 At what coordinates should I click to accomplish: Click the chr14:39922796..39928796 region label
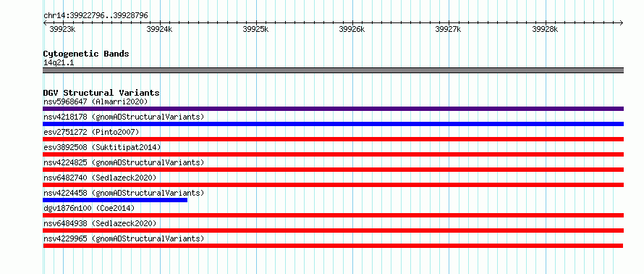coord(96,16)
